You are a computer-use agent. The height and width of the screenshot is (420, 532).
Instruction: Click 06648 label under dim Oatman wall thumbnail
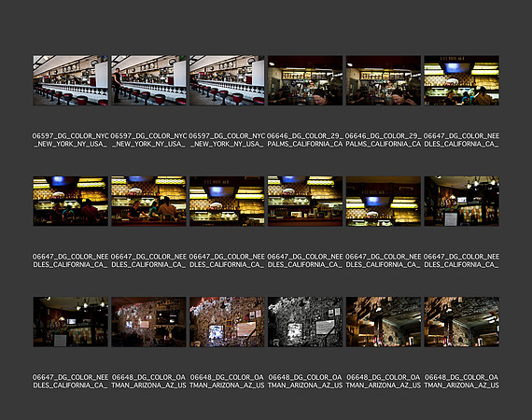(148, 382)
